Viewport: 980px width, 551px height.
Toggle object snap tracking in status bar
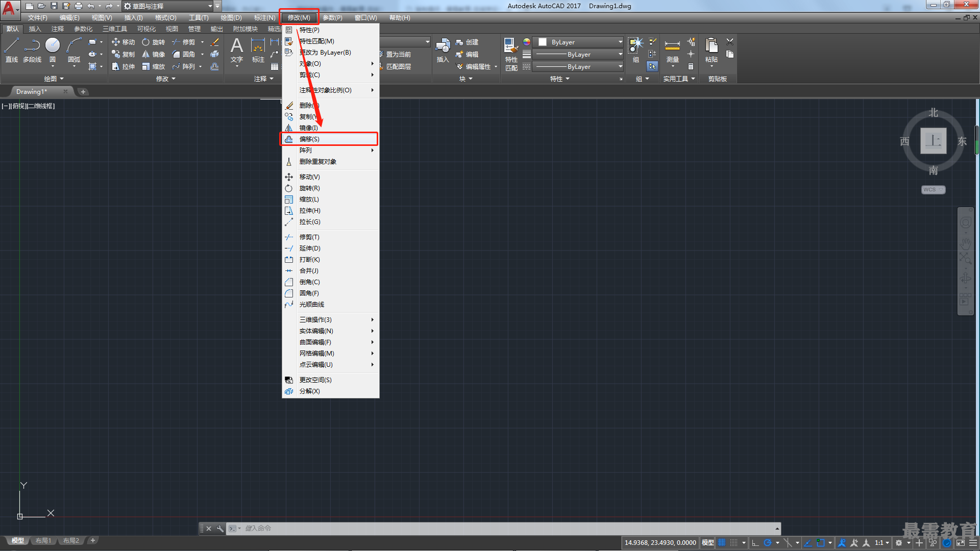pyautogui.click(x=808, y=543)
